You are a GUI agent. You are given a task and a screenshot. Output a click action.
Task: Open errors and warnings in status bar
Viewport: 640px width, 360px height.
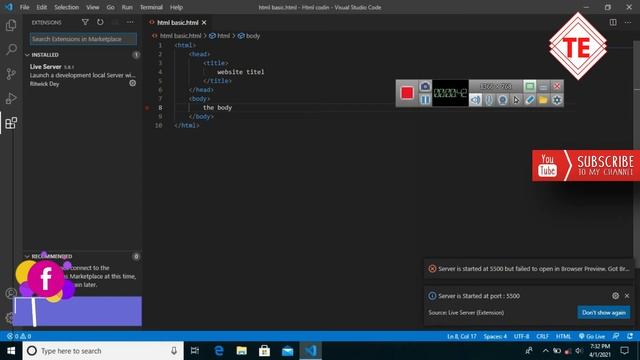[19, 336]
